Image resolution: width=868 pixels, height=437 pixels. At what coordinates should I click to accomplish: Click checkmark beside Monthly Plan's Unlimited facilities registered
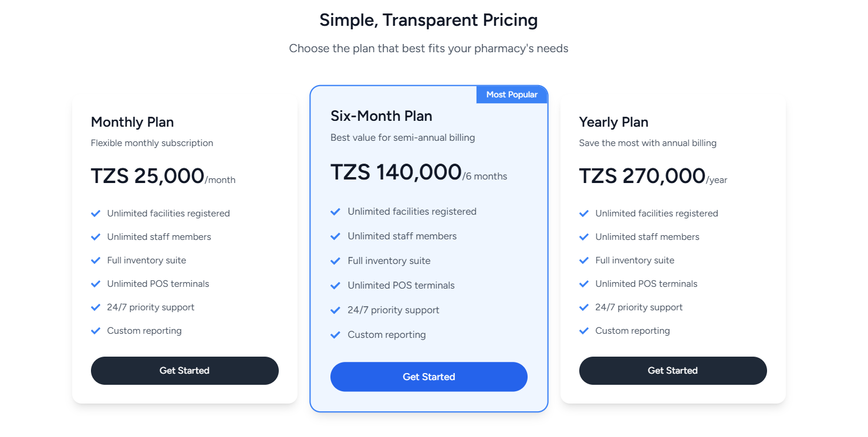coord(96,214)
